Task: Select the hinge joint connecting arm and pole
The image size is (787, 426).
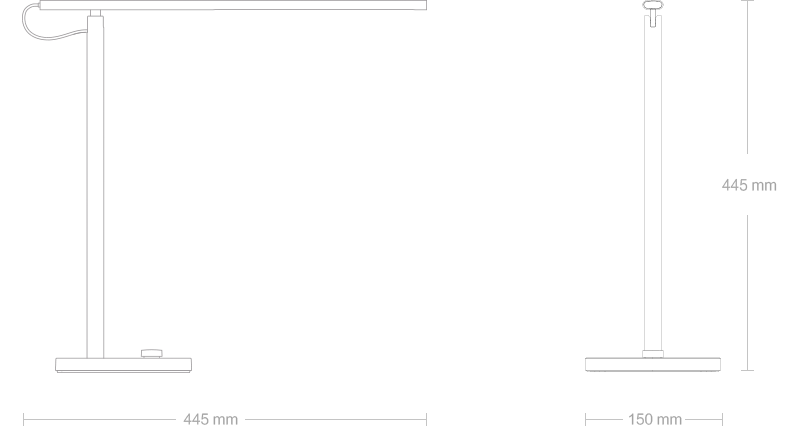Action: [95, 13]
